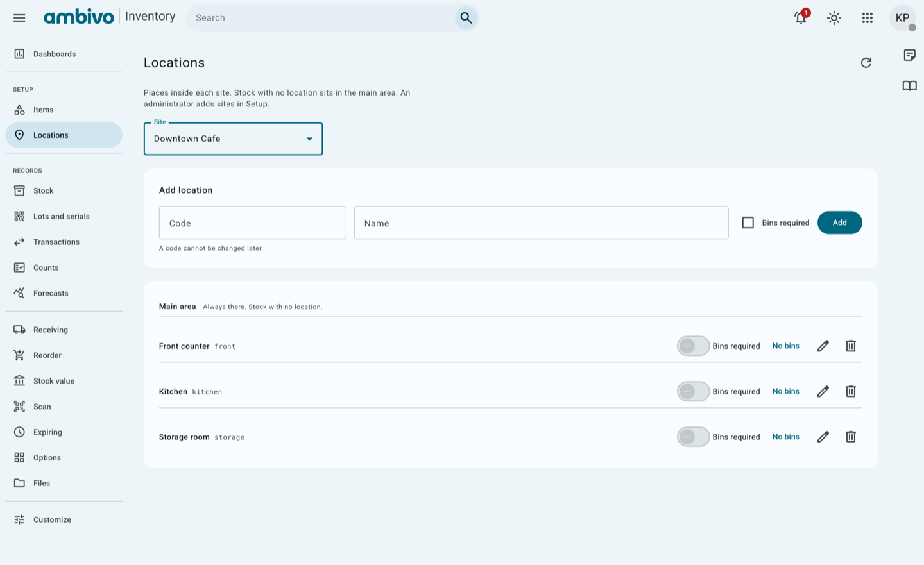Toggle Bins required for Kitchen

coord(693,392)
